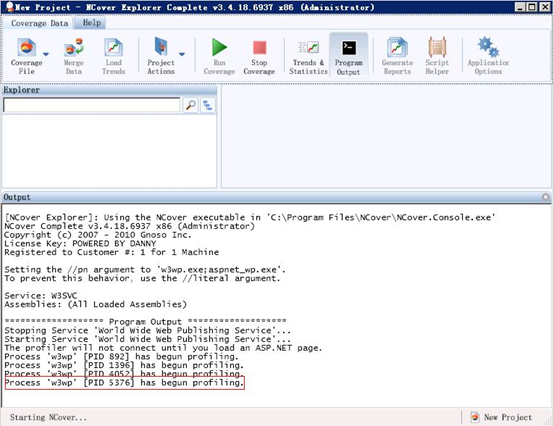Expand the Project Actions dropdown arrow
This screenshot has height=426, width=554.
(182, 54)
